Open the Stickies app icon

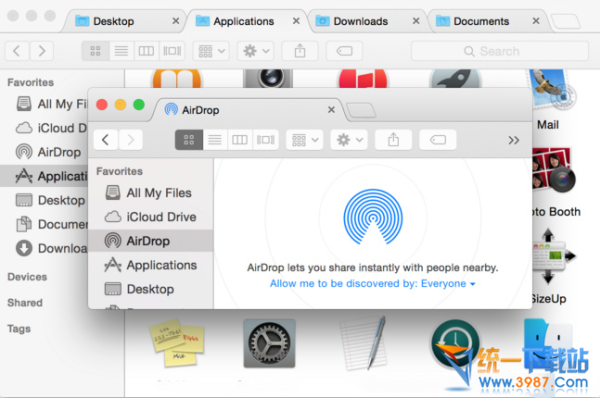click(x=177, y=343)
